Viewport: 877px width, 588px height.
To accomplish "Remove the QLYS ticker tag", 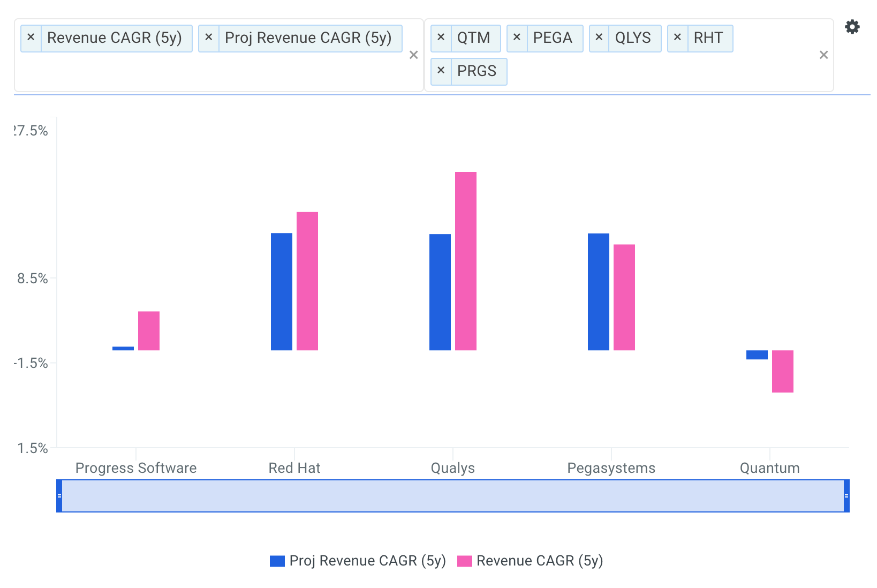I will point(599,38).
